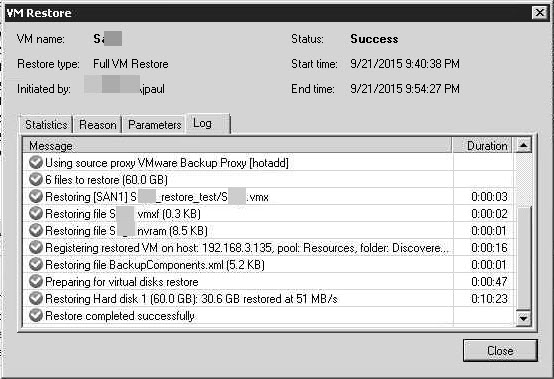The image size is (554, 379).
Task: Click check icon next to nvram file row
Action: coord(36,230)
